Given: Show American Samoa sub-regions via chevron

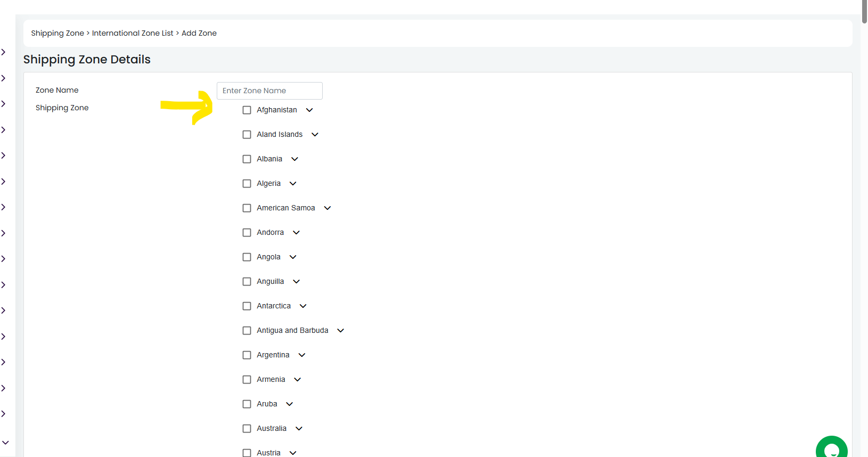Looking at the screenshot, I should (x=327, y=208).
